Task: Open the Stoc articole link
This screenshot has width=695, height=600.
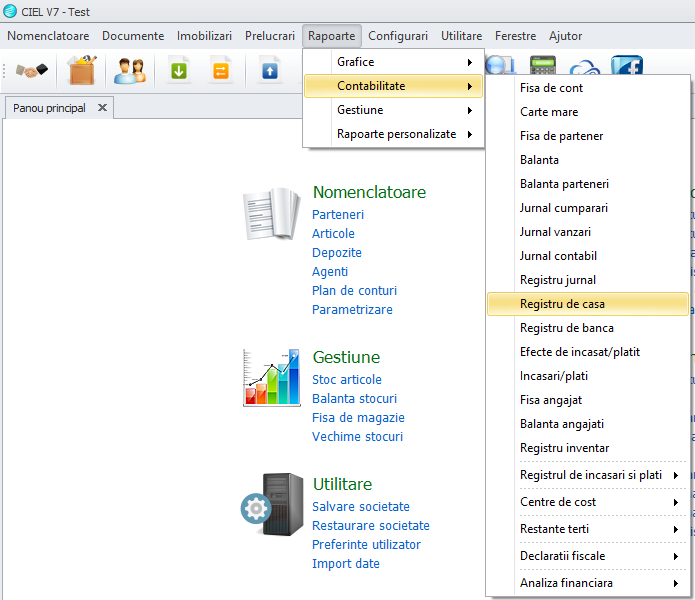Action: tap(347, 379)
